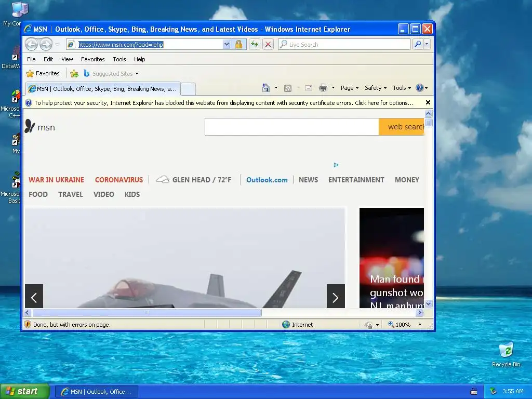Click the Windows Start button
Image resolution: width=532 pixels, height=399 pixels.
pos(24,392)
